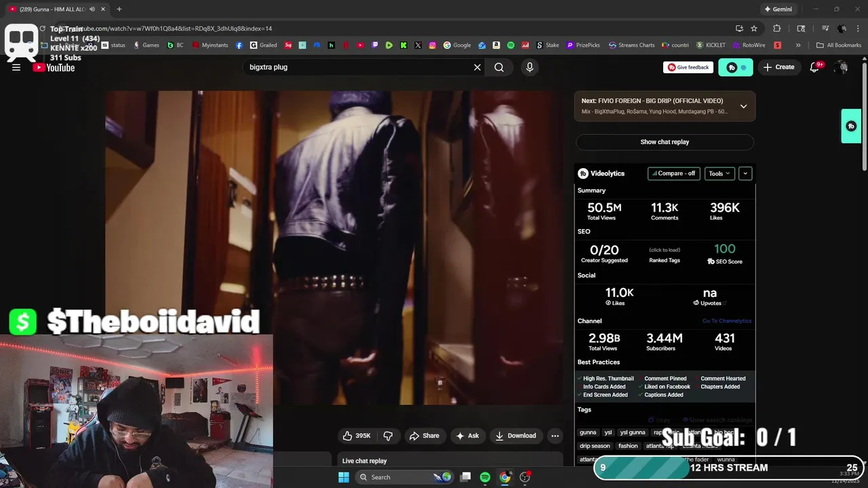Open TubeBuddy side tab icon
868x488 pixels.
(851, 126)
